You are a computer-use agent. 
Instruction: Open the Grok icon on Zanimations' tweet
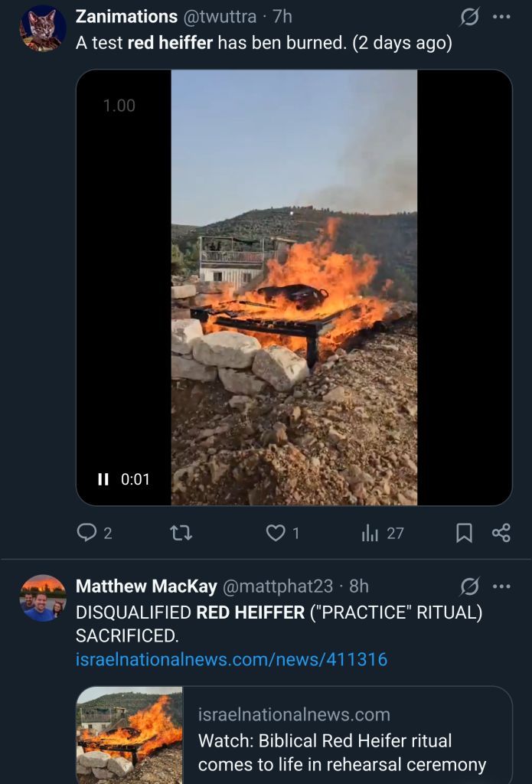[x=469, y=17]
